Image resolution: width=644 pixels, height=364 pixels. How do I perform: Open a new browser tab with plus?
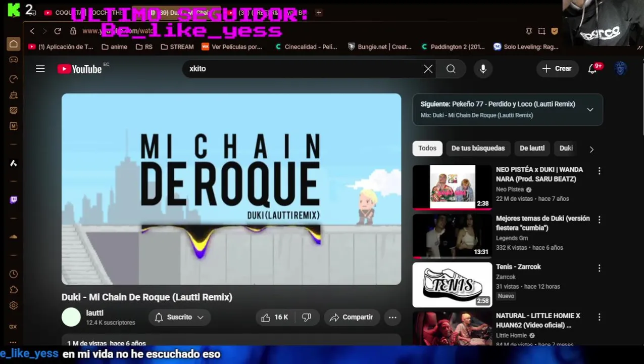(x=319, y=13)
